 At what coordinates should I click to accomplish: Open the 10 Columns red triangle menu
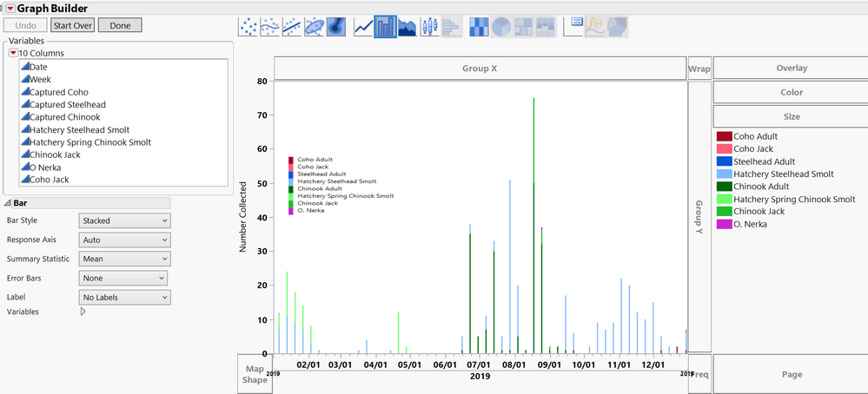point(14,53)
